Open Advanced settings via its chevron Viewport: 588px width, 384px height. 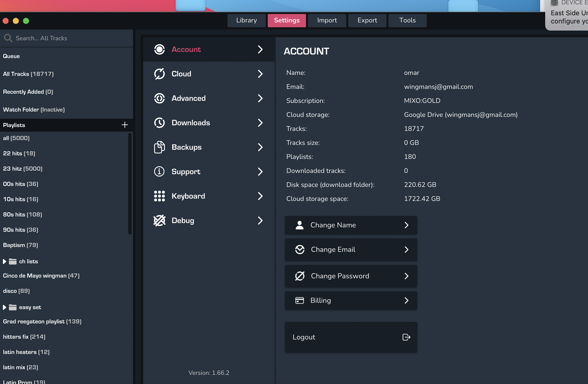pos(260,98)
